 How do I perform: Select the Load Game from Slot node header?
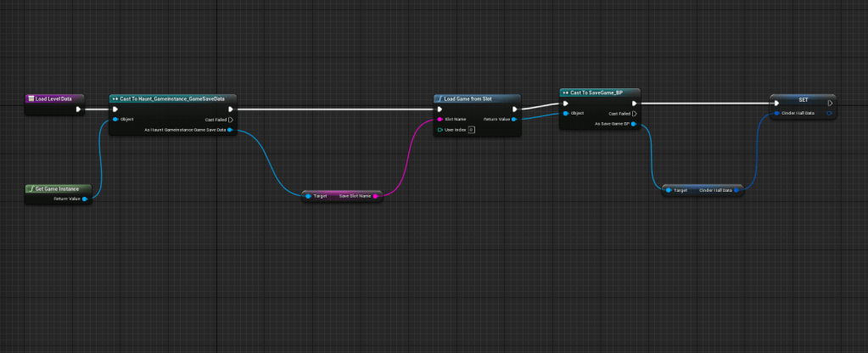pyautogui.click(x=475, y=98)
